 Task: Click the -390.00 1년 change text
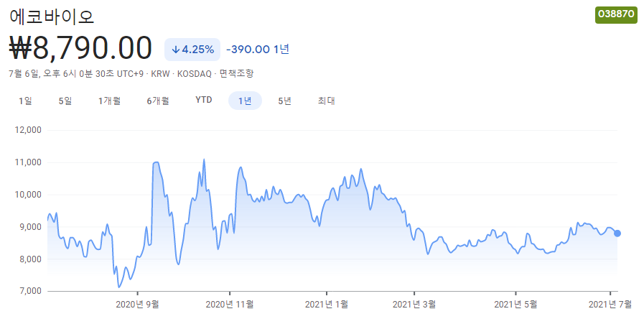258,50
